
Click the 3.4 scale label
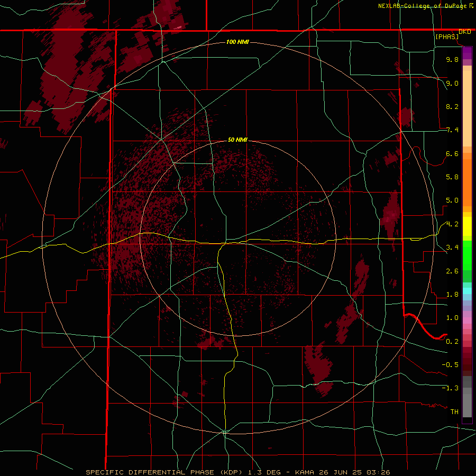[x=452, y=248]
